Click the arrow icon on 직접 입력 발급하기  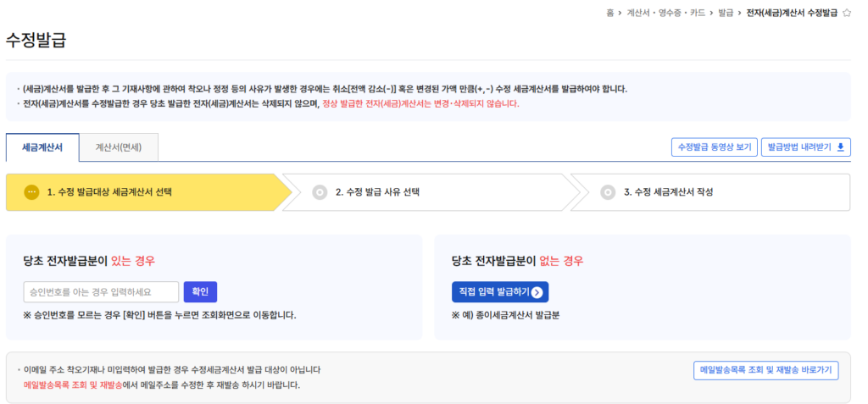(537, 292)
